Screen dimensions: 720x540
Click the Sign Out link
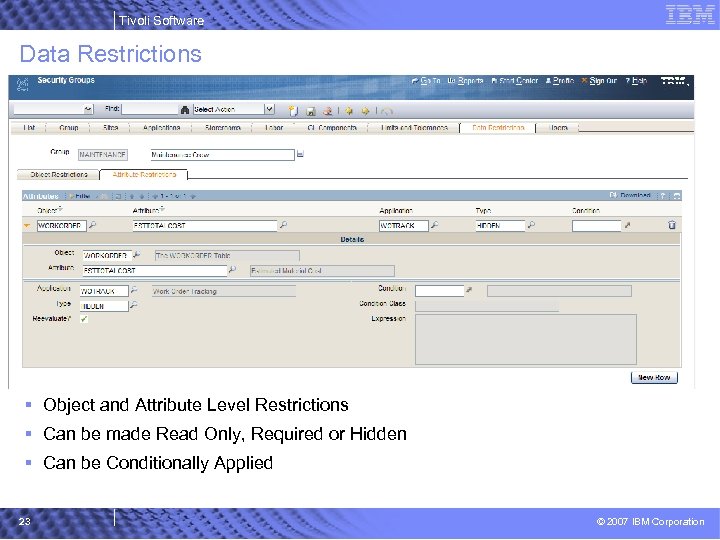(599, 81)
